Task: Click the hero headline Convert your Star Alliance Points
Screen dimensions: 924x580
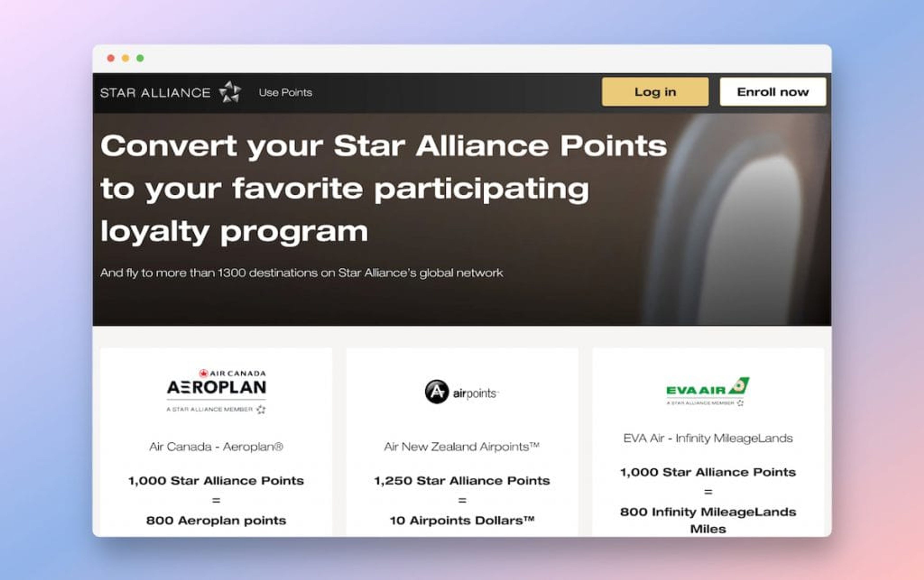Action: click(384, 146)
